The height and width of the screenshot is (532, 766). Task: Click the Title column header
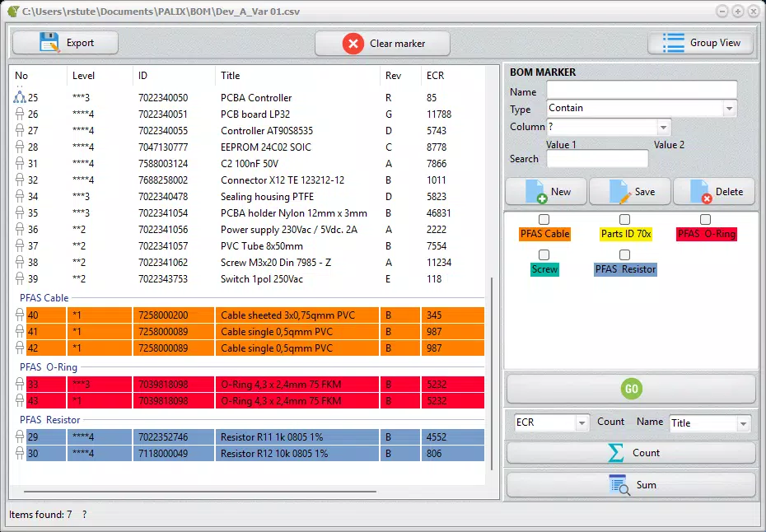click(297, 76)
